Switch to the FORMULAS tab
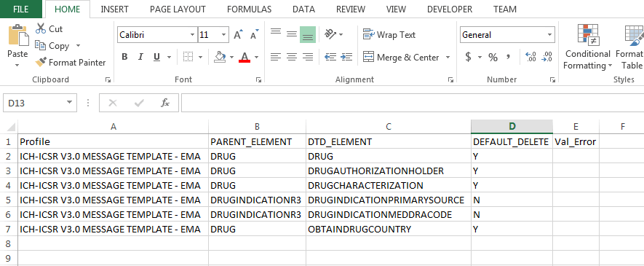The width and height of the screenshot is (644, 266). [250, 9]
